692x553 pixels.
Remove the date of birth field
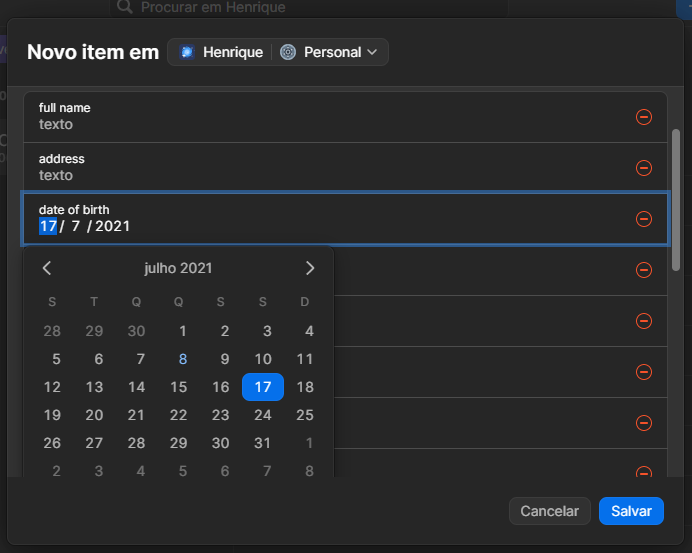644,219
